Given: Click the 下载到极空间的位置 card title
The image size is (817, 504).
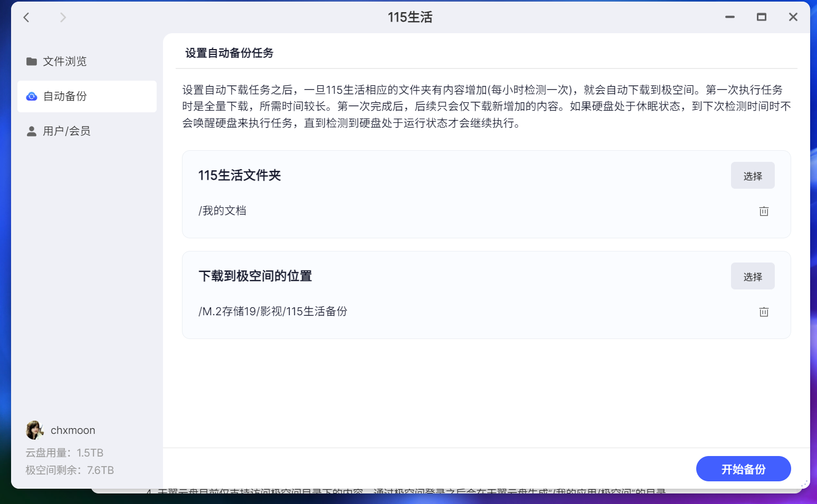Looking at the screenshot, I should click(255, 276).
